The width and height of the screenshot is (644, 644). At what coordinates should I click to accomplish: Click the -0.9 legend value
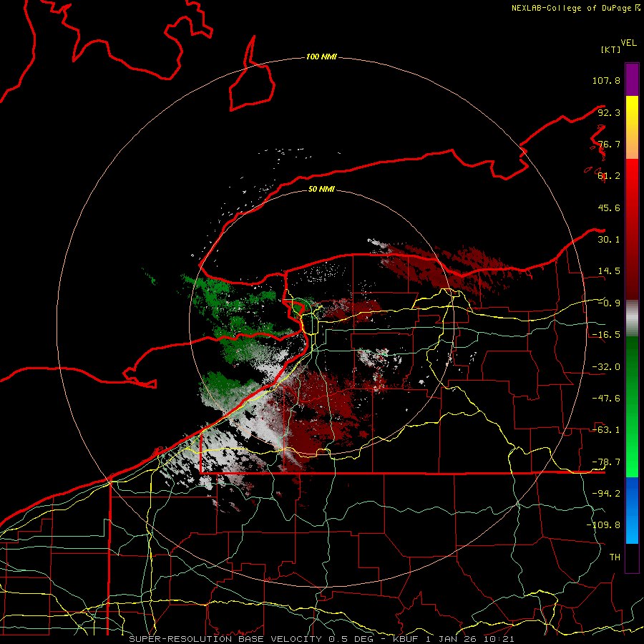[x=609, y=303]
